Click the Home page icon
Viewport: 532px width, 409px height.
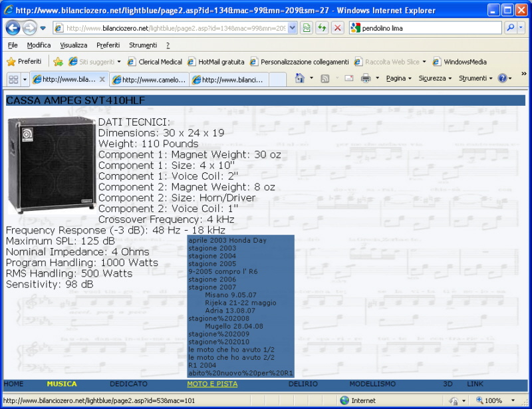300,78
